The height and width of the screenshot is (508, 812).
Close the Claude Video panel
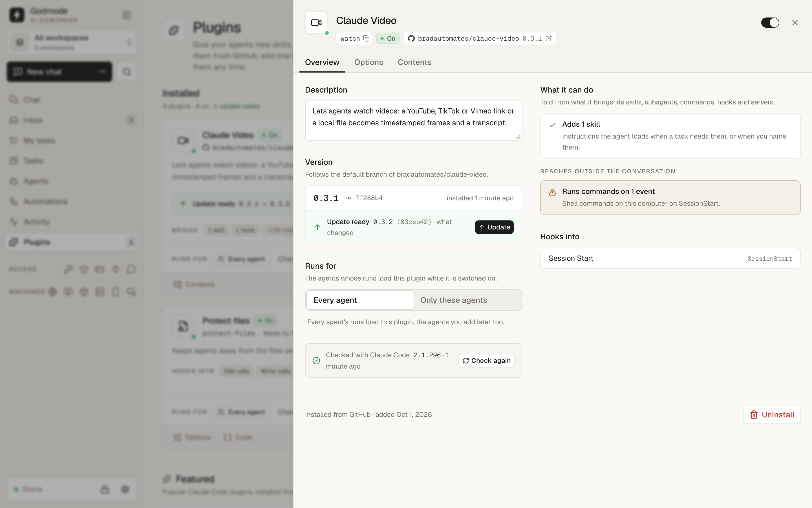(795, 23)
